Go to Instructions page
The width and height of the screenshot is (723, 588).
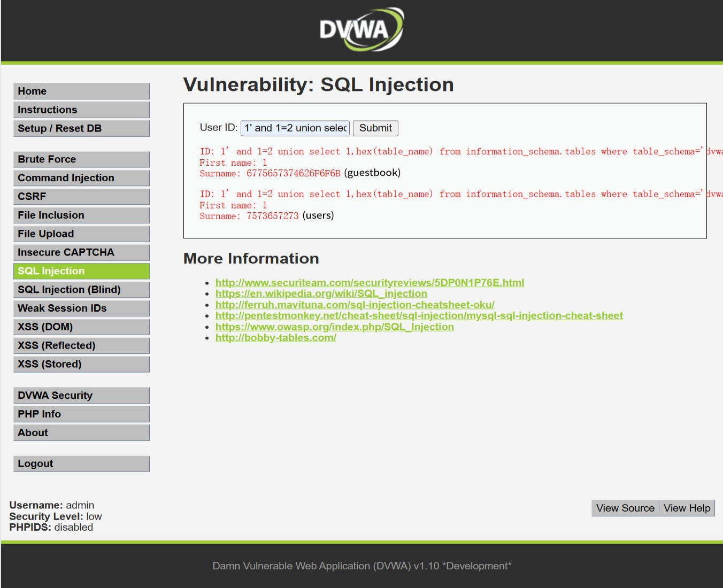(81, 110)
